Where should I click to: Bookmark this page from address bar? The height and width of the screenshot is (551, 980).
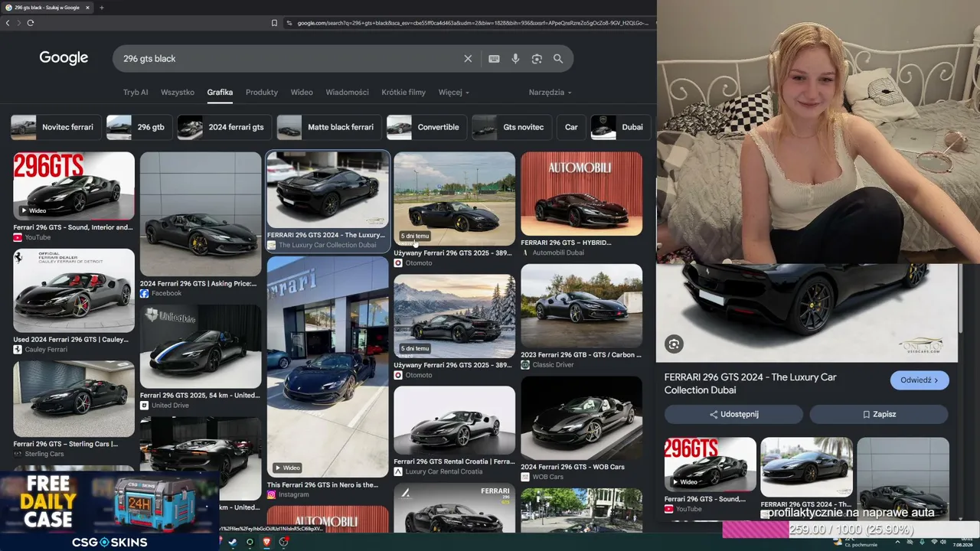274,23
